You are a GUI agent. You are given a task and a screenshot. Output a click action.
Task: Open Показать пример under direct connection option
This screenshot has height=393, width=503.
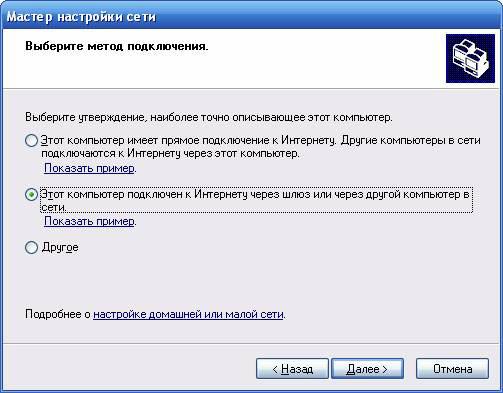click(90, 168)
